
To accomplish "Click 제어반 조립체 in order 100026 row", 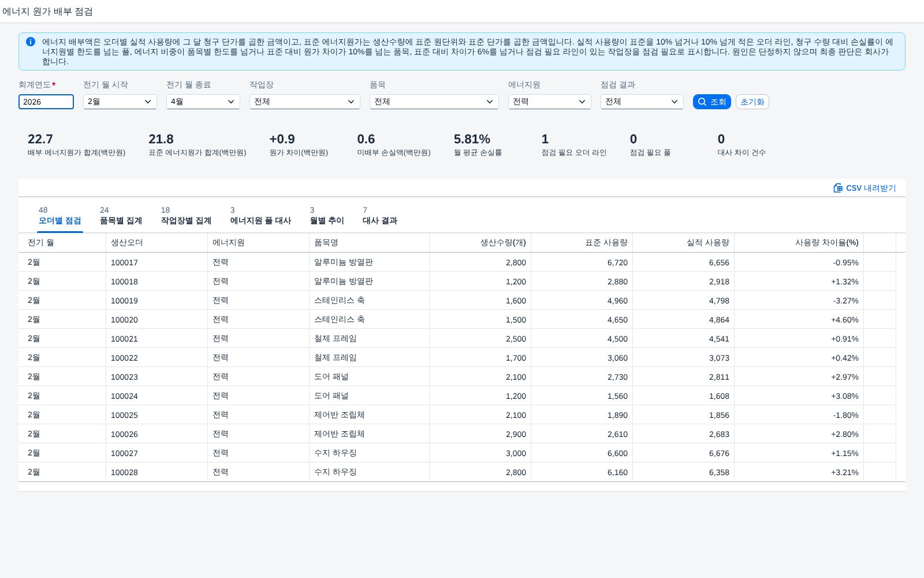I will tap(340, 434).
